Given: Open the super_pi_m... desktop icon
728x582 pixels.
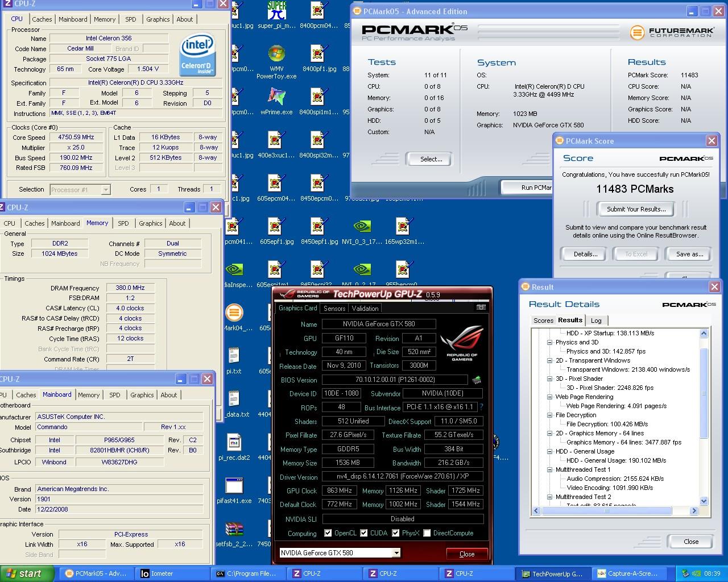Looking at the screenshot, I should tap(276, 15).
